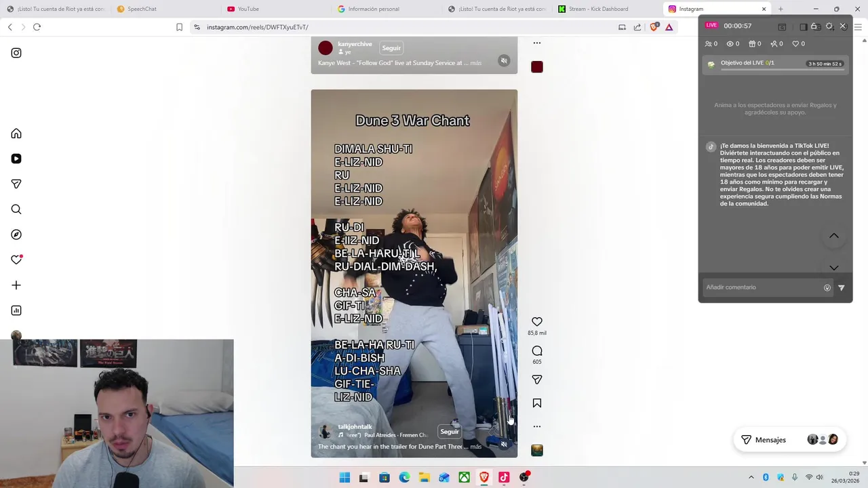The image size is (868, 488).
Task: Open Instagram Home from the sidebar
Action: (x=16, y=134)
